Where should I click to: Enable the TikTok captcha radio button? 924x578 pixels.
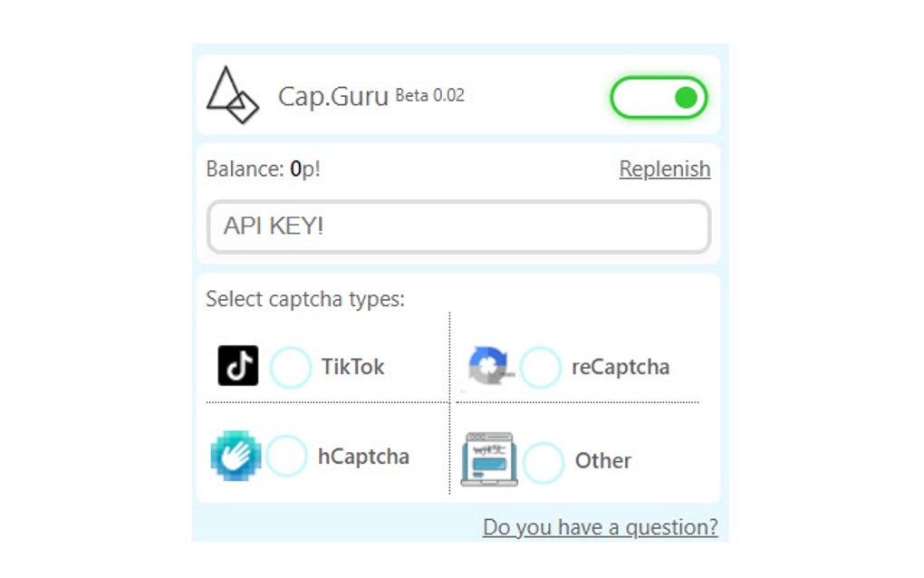[290, 367]
